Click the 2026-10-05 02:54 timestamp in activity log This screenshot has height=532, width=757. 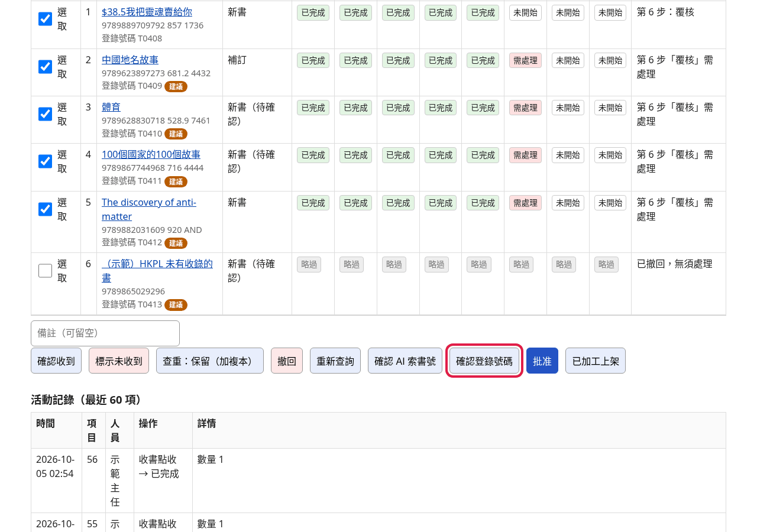click(55, 466)
